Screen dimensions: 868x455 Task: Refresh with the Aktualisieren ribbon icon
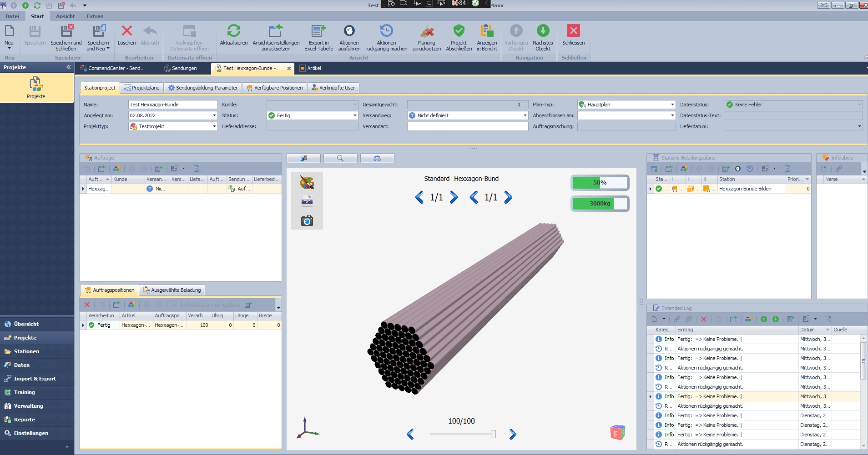[234, 31]
